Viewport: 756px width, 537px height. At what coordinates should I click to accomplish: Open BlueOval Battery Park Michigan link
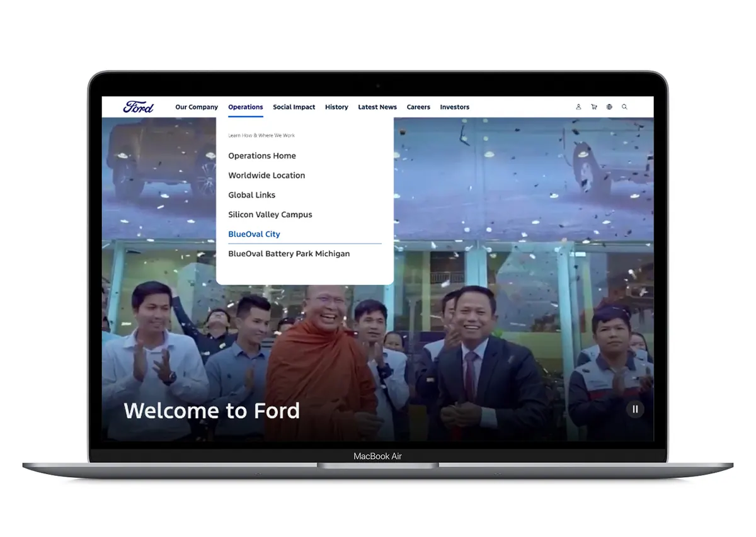[x=289, y=254]
